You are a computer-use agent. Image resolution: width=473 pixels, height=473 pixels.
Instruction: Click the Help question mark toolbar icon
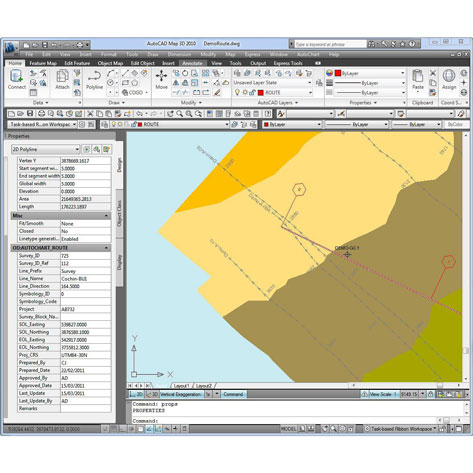pos(268,114)
